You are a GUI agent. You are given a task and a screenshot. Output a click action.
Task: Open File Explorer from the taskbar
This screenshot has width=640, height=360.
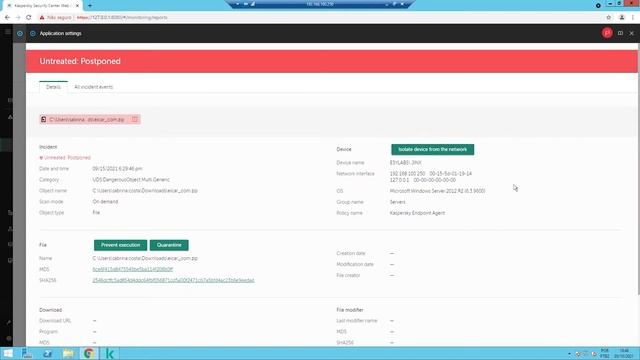point(68,353)
